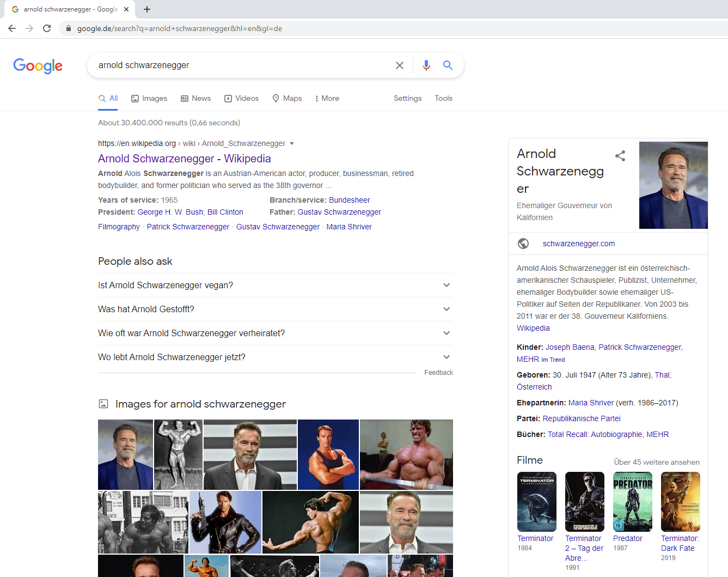Open Republikanische Partei link

(x=582, y=418)
